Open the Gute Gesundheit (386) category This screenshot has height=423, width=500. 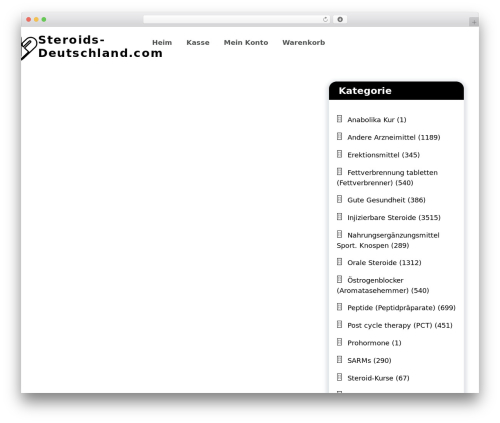click(386, 200)
